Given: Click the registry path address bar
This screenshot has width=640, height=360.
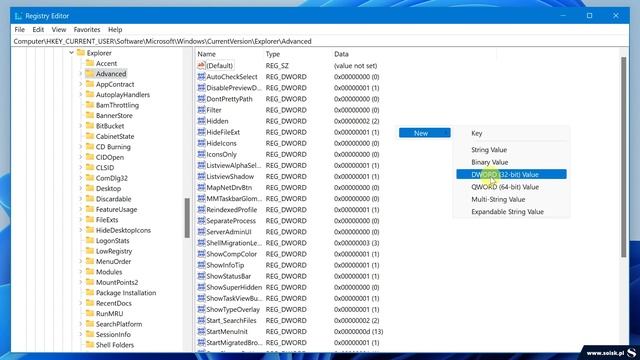Looking at the screenshot, I should point(320,41).
